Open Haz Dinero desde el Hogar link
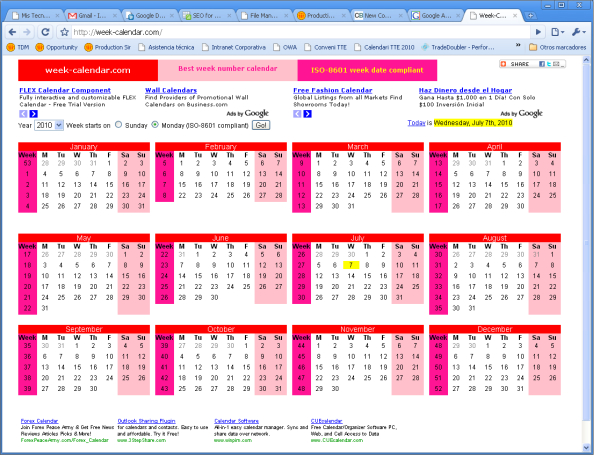Image resolution: width=600 pixels, height=457 pixels. coord(466,91)
